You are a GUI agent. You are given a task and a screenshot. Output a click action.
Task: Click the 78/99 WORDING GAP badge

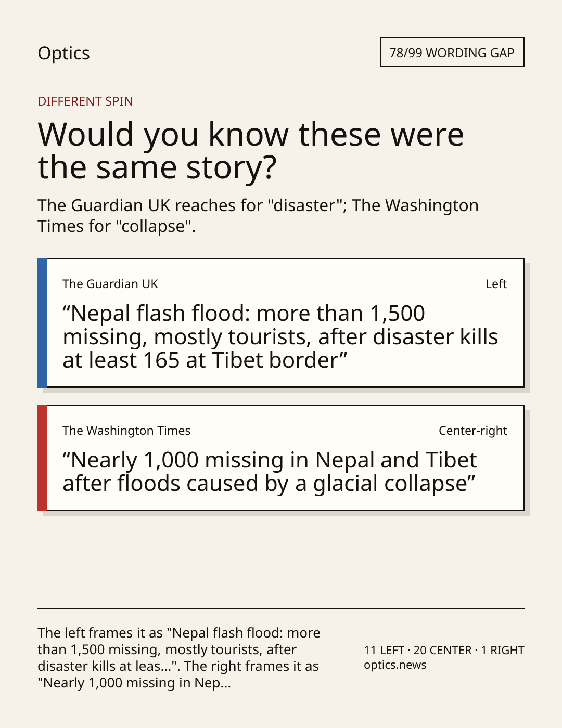(x=452, y=53)
